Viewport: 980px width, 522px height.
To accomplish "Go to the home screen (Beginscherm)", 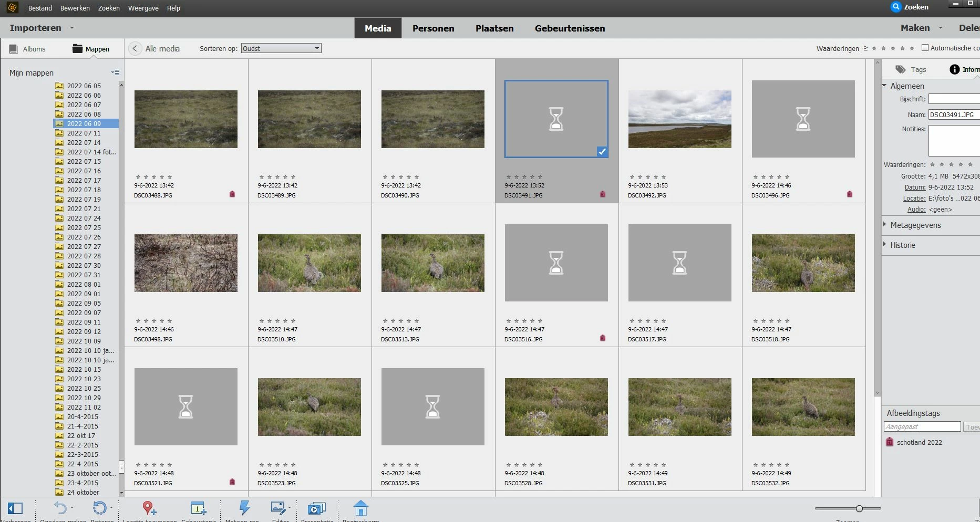I will point(360,508).
